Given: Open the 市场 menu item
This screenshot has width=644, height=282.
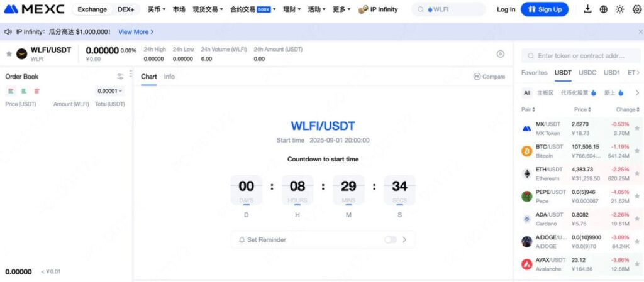Looking at the screenshot, I should coord(179,9).
